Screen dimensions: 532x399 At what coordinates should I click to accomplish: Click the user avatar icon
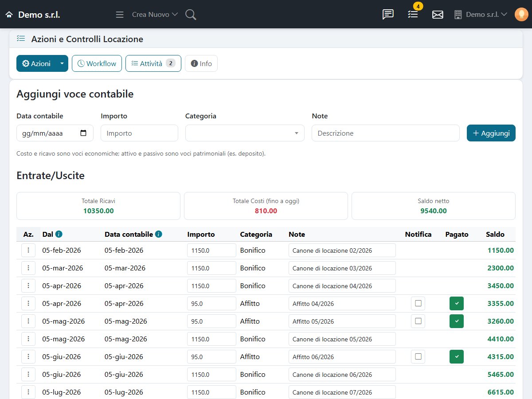click(521, 15)
